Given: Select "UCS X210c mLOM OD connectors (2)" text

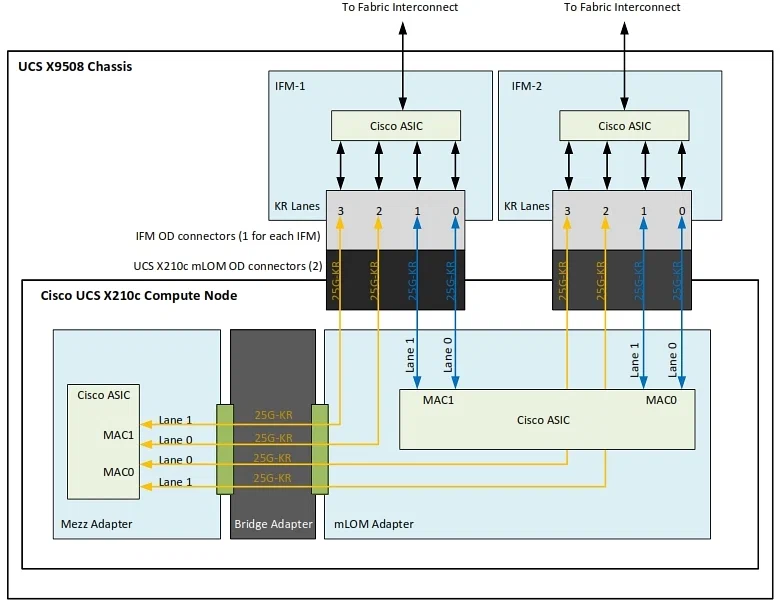Looking at the screenshot, I should pyautogui.click(x=228, y=266).
